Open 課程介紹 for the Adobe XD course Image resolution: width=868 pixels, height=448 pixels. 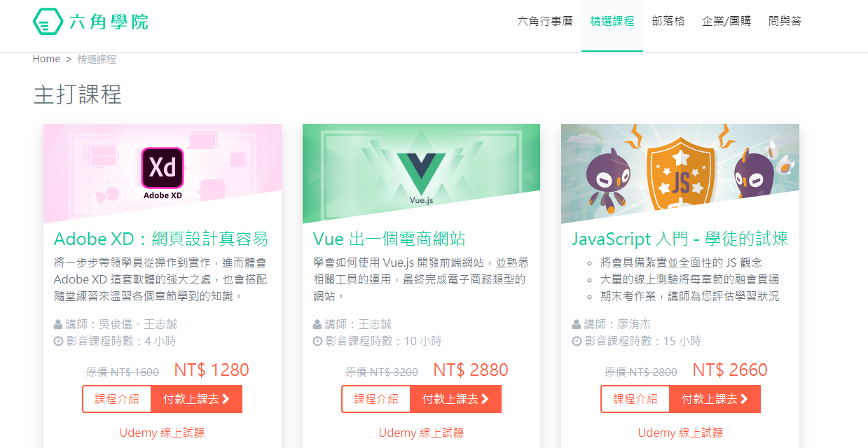(117, 399)
